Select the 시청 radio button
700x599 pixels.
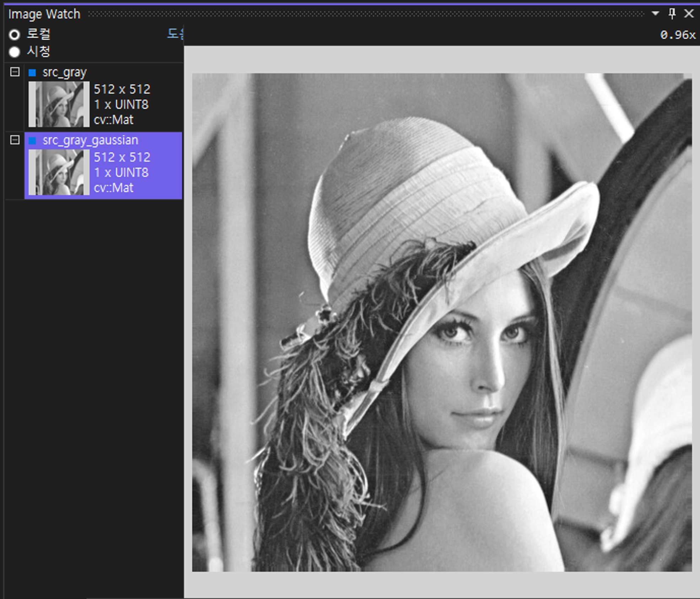(15, 52)
